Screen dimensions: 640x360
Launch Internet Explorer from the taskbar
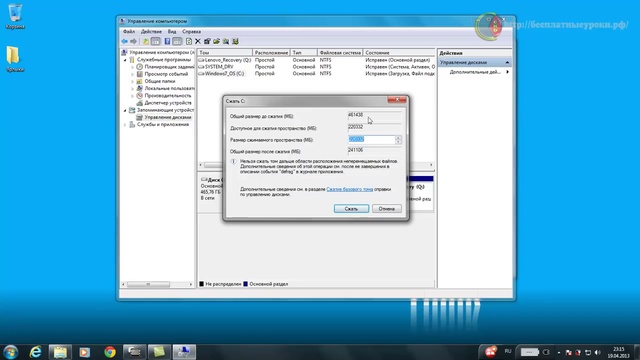36,352
